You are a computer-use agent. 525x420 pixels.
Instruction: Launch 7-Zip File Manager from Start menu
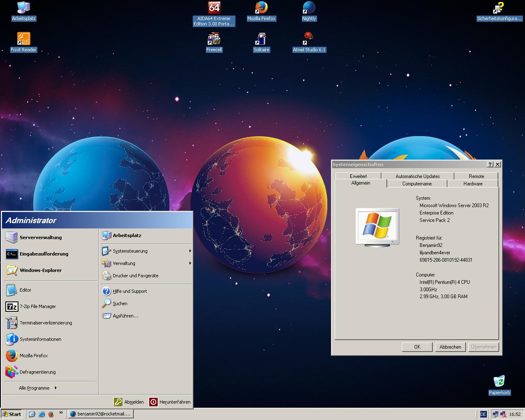point(37,306)
